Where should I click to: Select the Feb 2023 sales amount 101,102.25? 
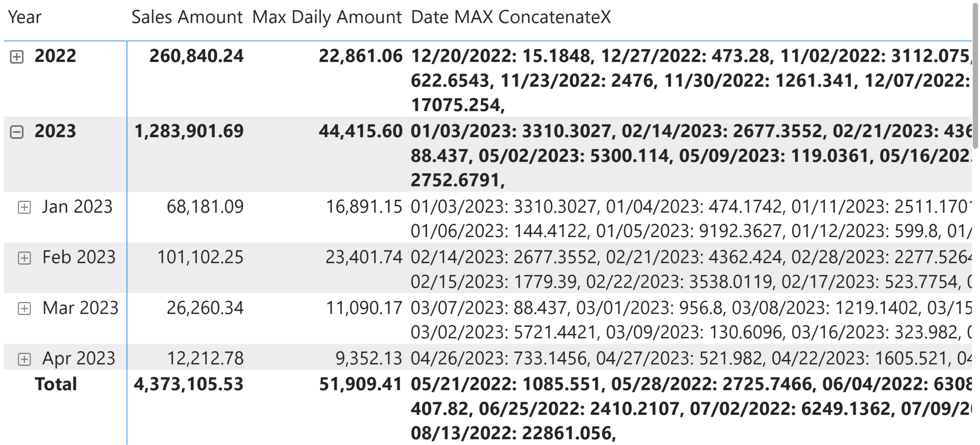coord(200,257)
